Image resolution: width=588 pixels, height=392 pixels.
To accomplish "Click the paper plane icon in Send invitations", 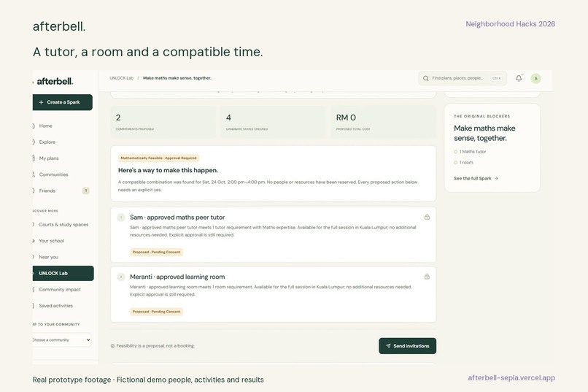I will (388, 346).
